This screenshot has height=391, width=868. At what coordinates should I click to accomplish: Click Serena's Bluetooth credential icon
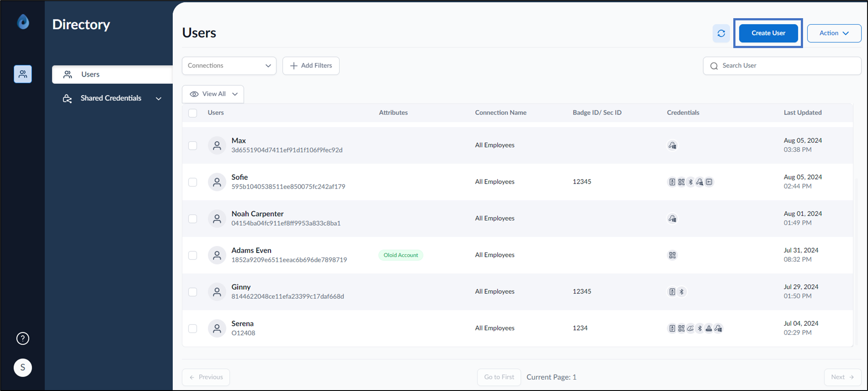(x=700, y=328)
